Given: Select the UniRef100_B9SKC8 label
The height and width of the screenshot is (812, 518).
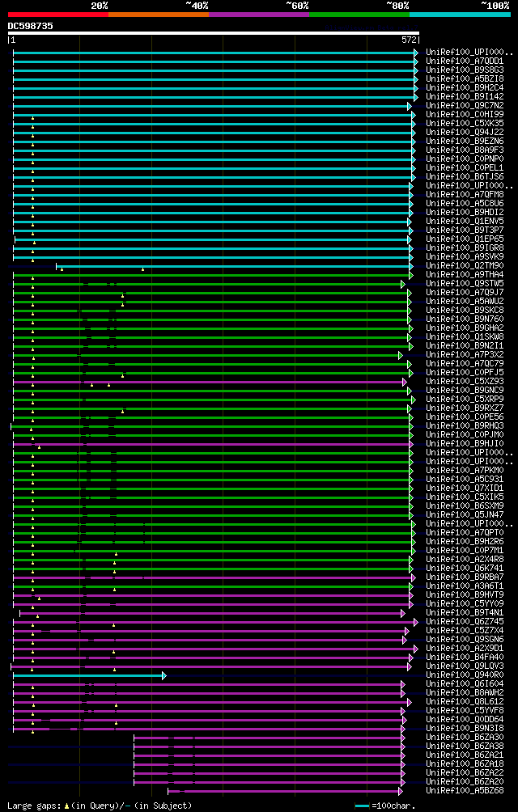Looking at the screenshot, I should 465,311.
